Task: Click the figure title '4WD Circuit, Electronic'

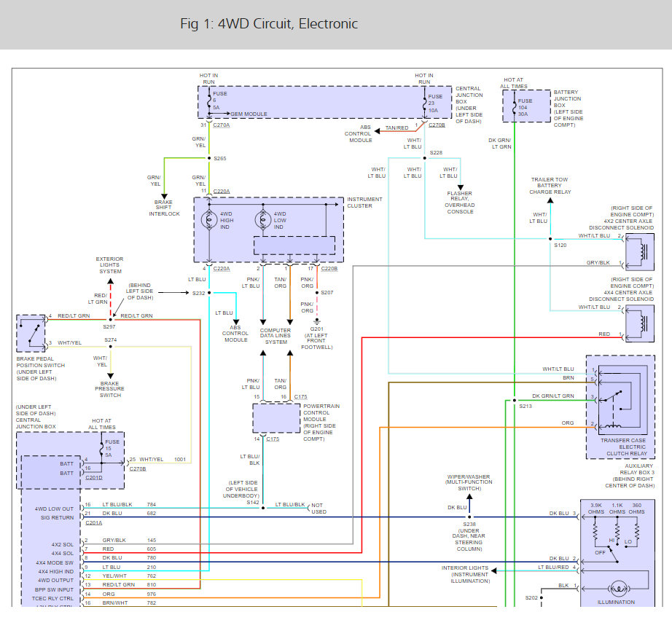Action: (269, 23)
